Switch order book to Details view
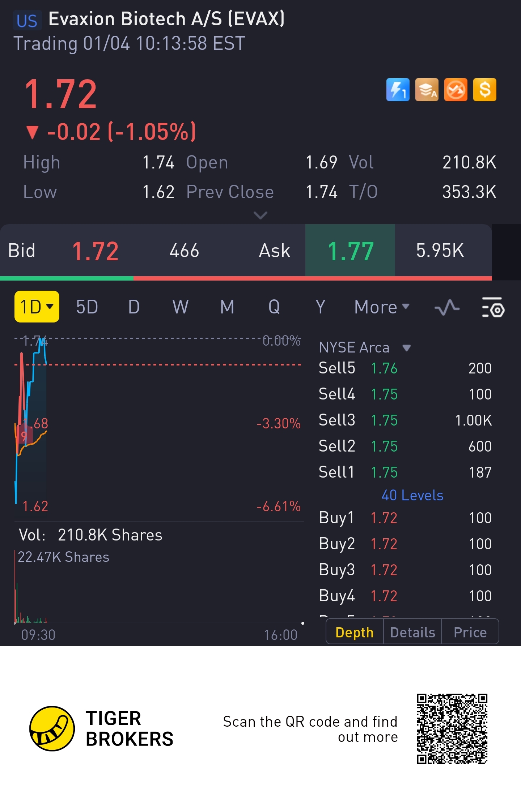The width and height of the screenshot is (521, 812). (412, 632)
